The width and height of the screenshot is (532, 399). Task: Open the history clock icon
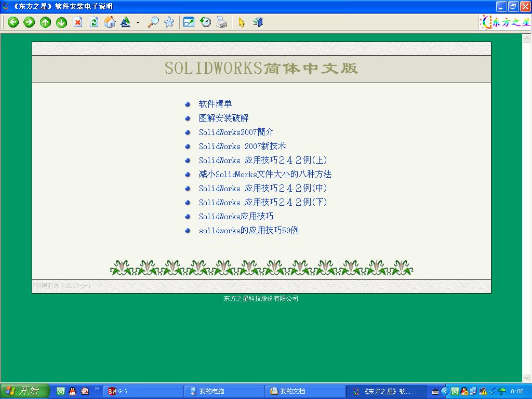pos(205,22)
